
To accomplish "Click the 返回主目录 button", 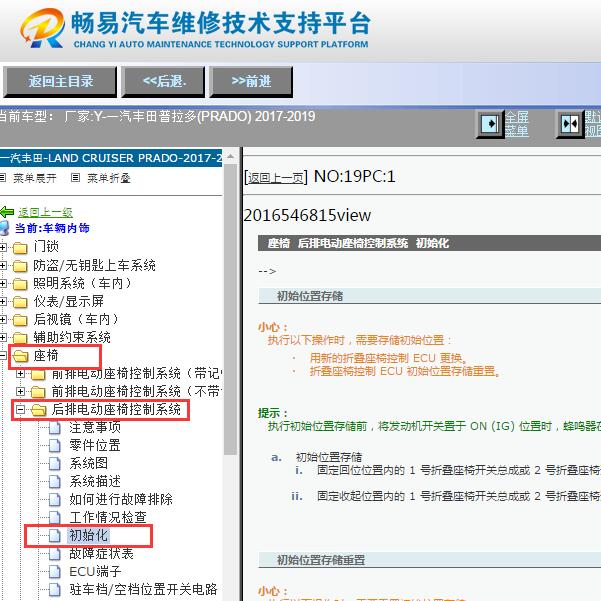I will (x=60, y=82).
